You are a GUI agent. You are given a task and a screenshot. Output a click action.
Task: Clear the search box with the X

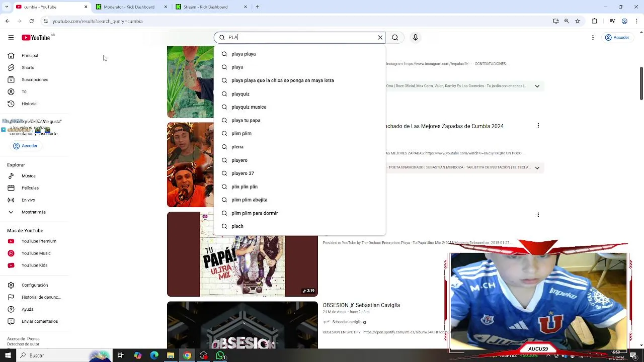380,37
